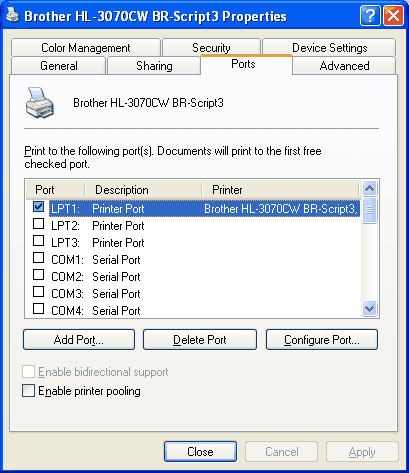
Task: Click the title bar help question mark icon
Action: (x=370, y=15)
